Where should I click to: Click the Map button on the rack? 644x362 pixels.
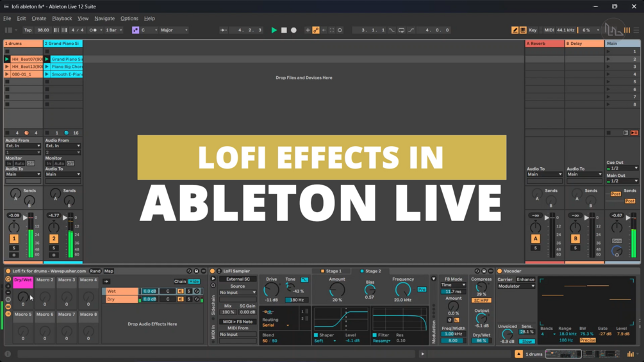[109, 271]
